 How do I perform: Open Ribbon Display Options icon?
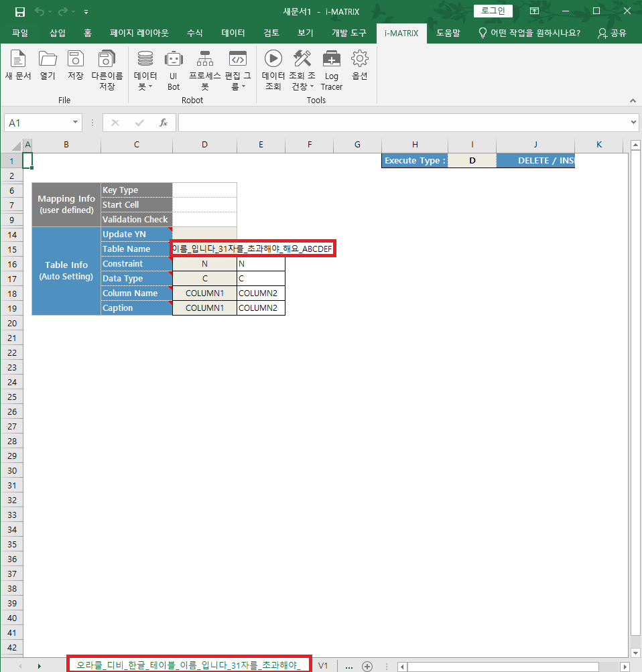click(534, 11)
